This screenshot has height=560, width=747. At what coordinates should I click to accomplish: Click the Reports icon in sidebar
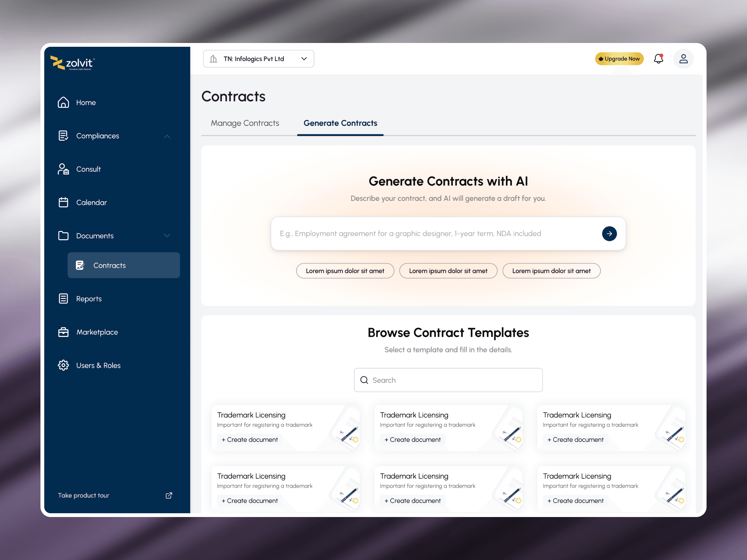click(x=63, y=299)
